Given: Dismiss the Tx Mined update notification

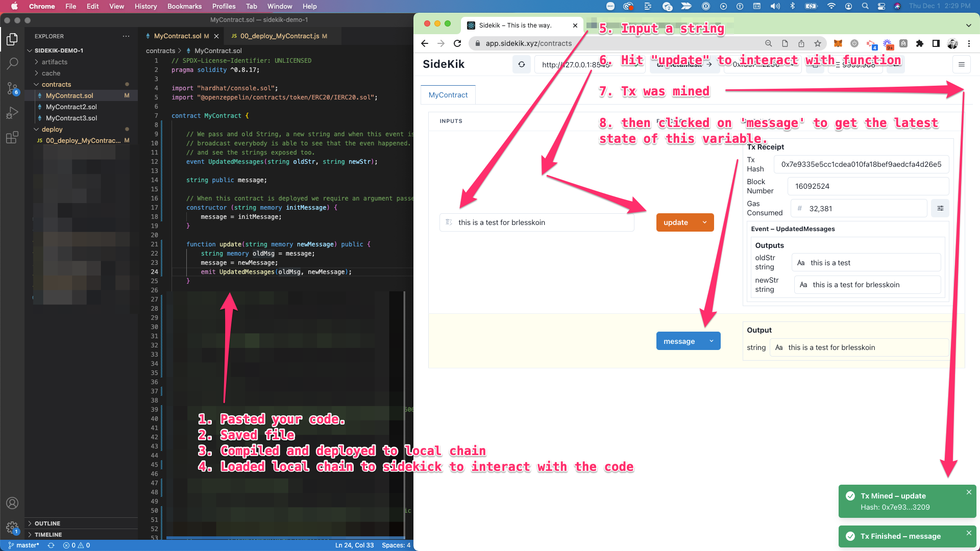Looking at the screenshot, I should coord(968,492).
